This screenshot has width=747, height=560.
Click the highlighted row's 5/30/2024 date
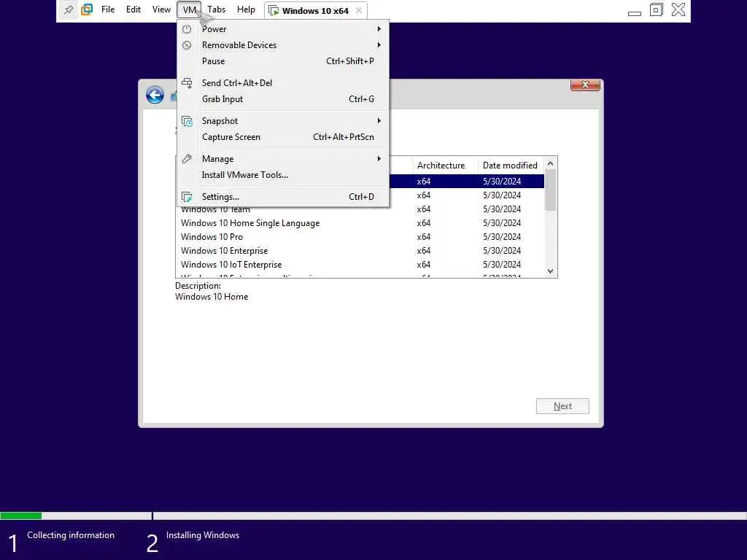pyautogui.click(x=502, y=182)
